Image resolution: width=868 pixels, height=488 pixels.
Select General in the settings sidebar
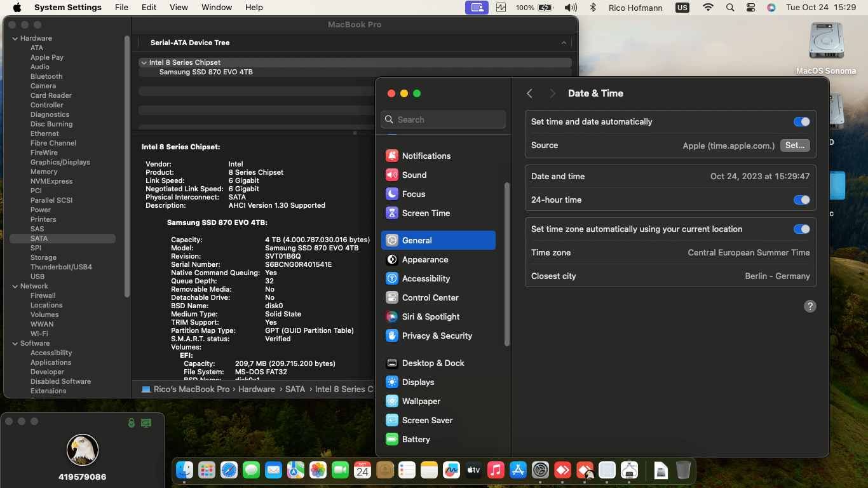438,240
